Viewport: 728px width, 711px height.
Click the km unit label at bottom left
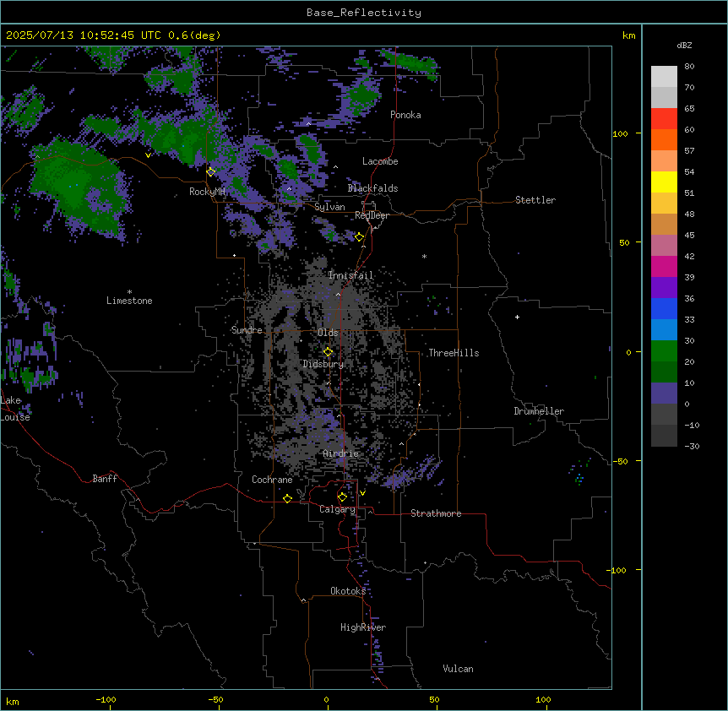point(13,701)
